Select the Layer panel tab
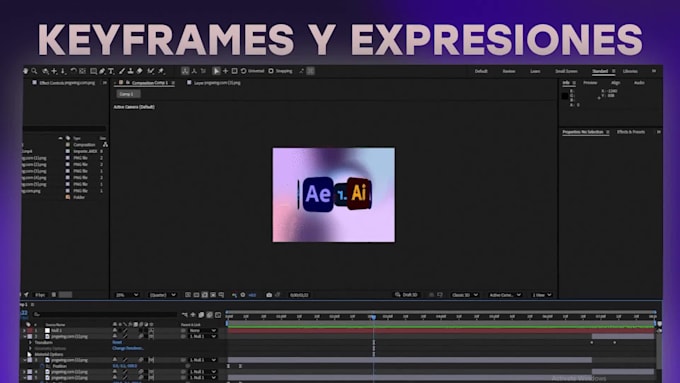 (x=217, y=83)
